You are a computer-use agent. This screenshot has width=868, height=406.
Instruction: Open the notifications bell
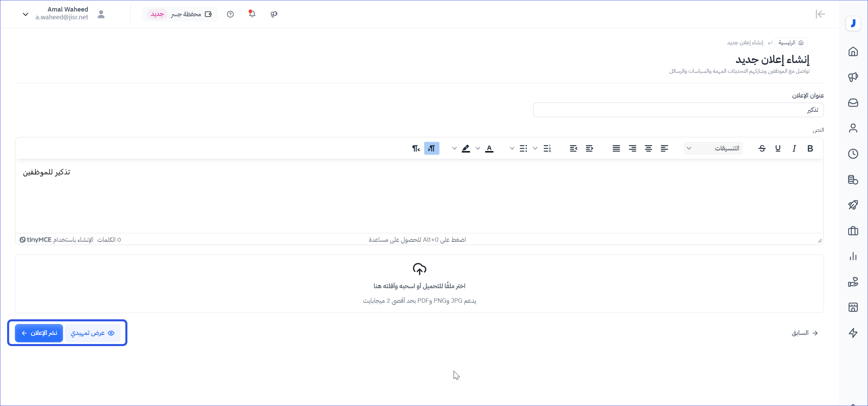252,14
